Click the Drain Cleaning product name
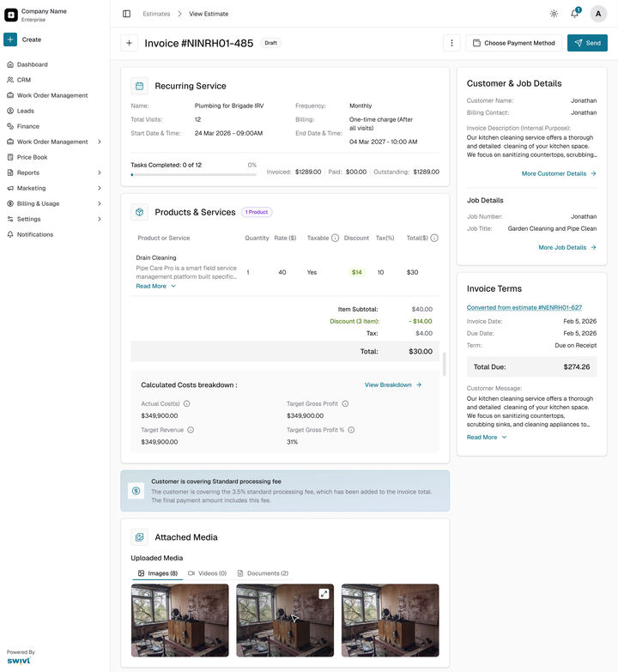This screenshot has width=618, height=672. (x=156, y=257)
